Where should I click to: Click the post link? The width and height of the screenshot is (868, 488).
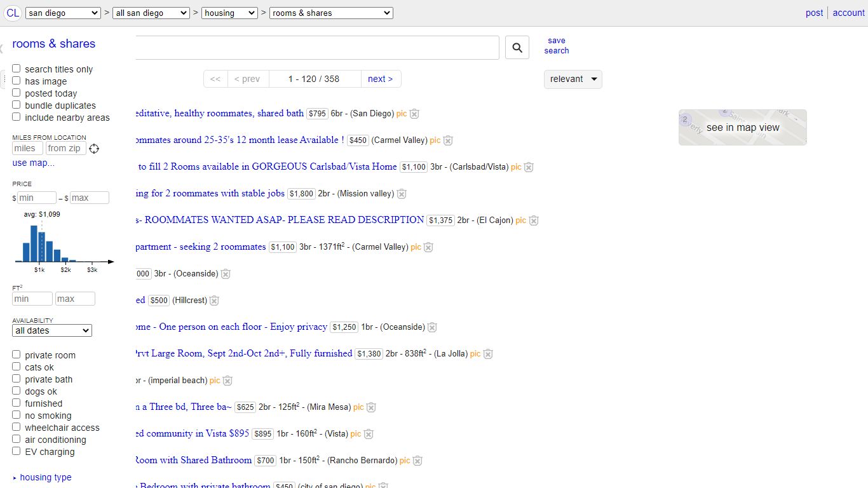814,13
